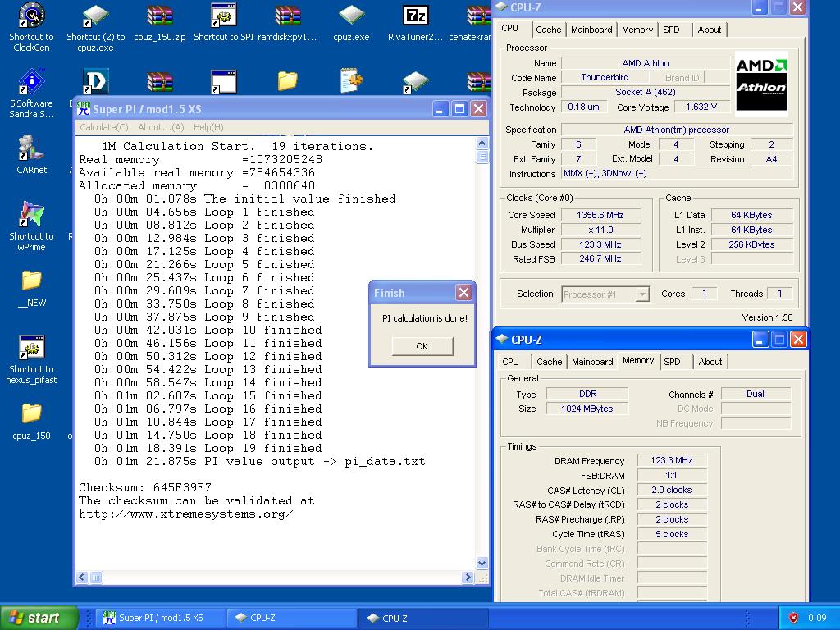The height and width of the screenshot is (630, 840).
Task: Click the Code Name Thunderbird field
Action: [605, 78]
